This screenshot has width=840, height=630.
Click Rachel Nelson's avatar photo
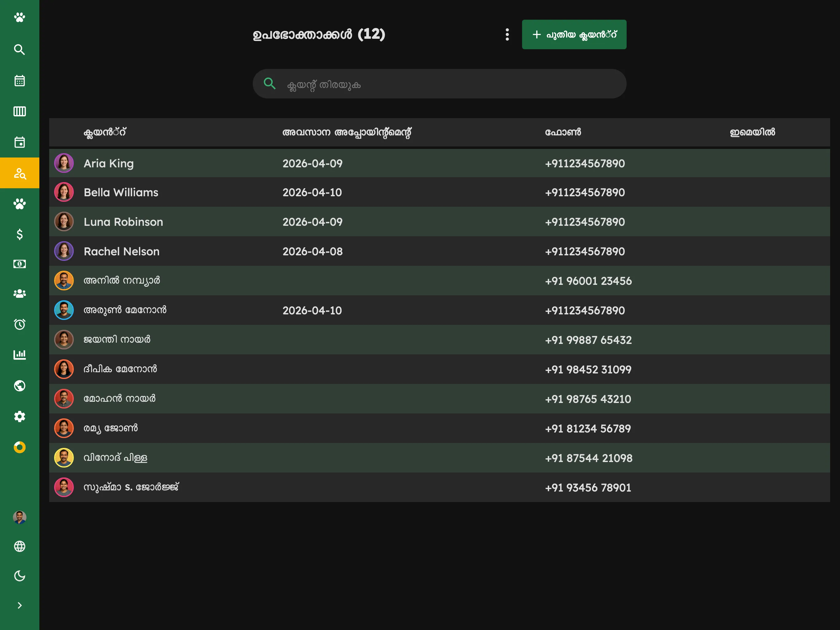pyautogui.click(x=64, y=251)
